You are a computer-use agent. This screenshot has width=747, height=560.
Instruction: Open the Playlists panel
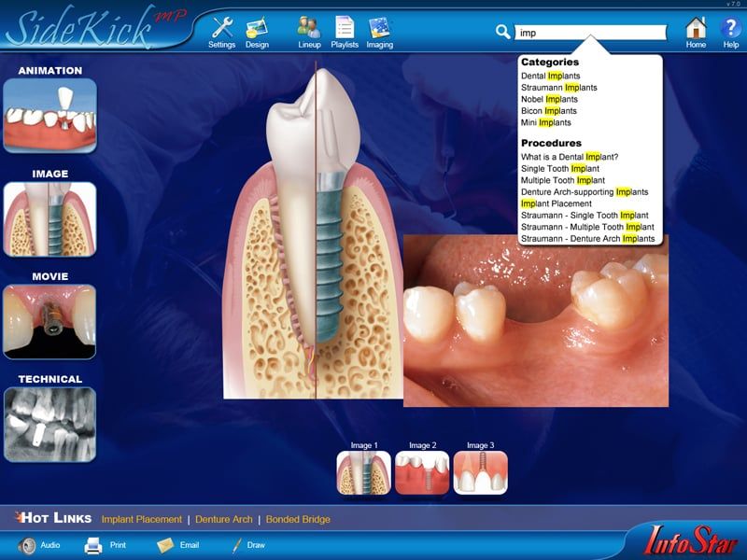point(346,27)
